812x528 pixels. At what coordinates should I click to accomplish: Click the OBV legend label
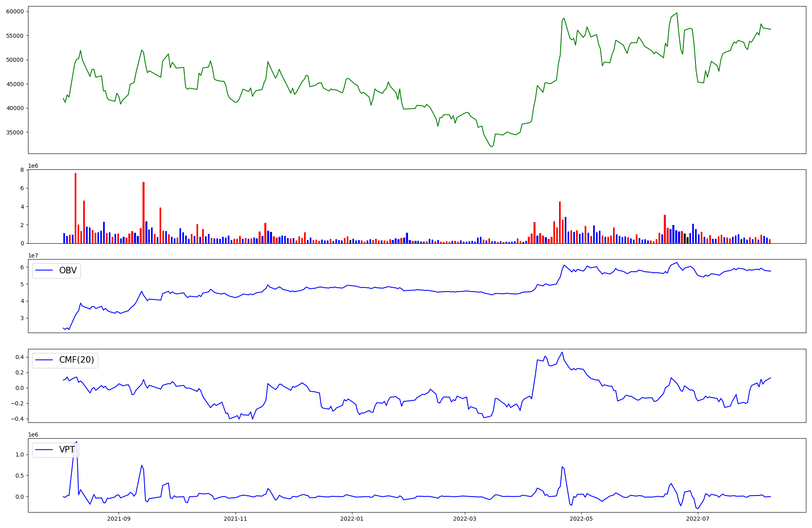(x=68, y=270)
